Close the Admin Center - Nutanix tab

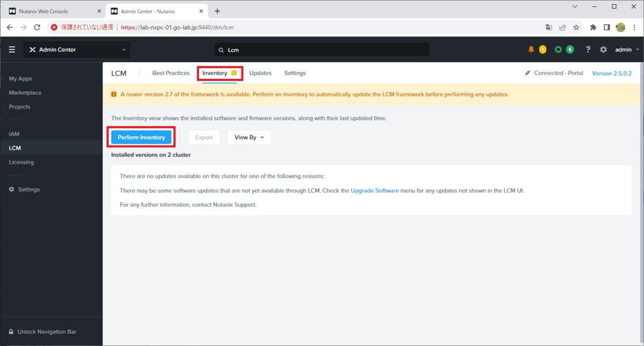[x=201, y=11]
